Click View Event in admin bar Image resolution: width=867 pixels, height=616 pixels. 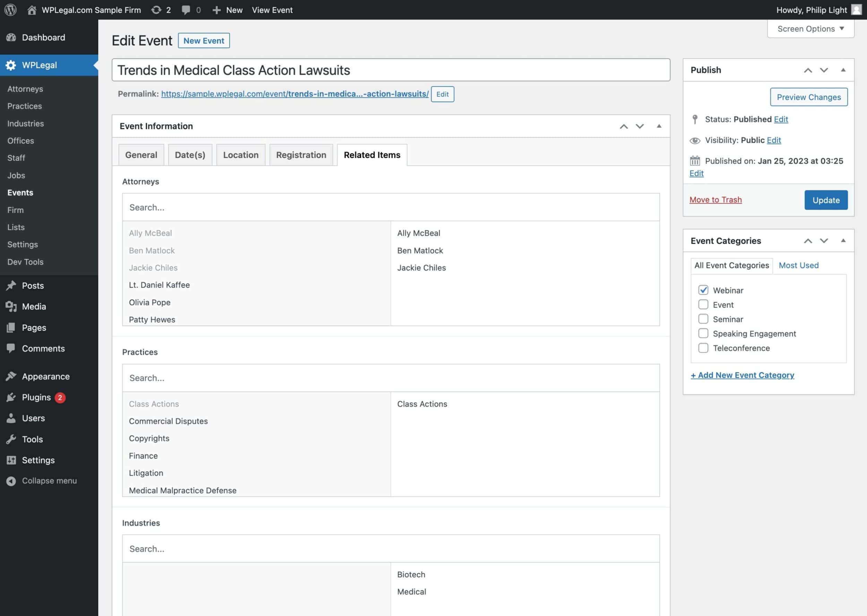point(272,10)
